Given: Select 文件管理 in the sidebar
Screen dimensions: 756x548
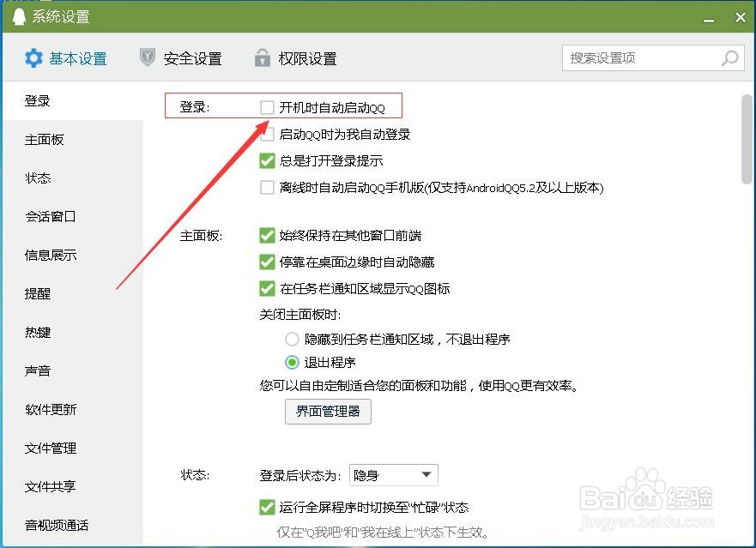Looking at the screenshot, I should point(73,448).
